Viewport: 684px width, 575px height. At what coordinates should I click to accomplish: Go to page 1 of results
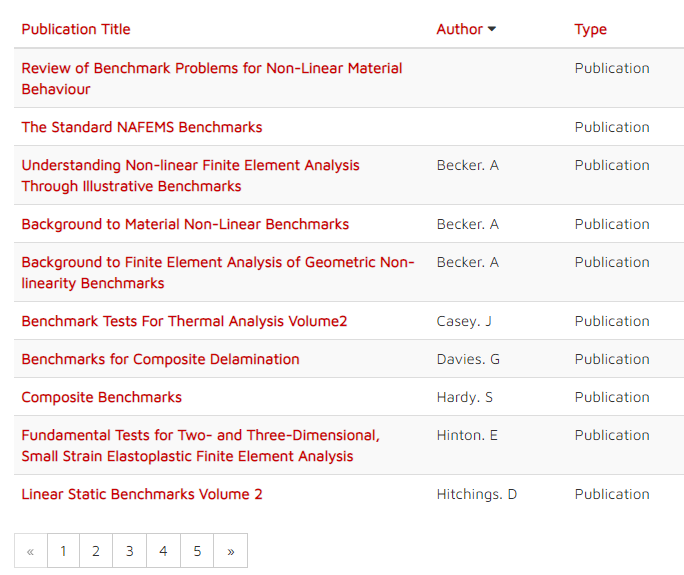[64, 551]
